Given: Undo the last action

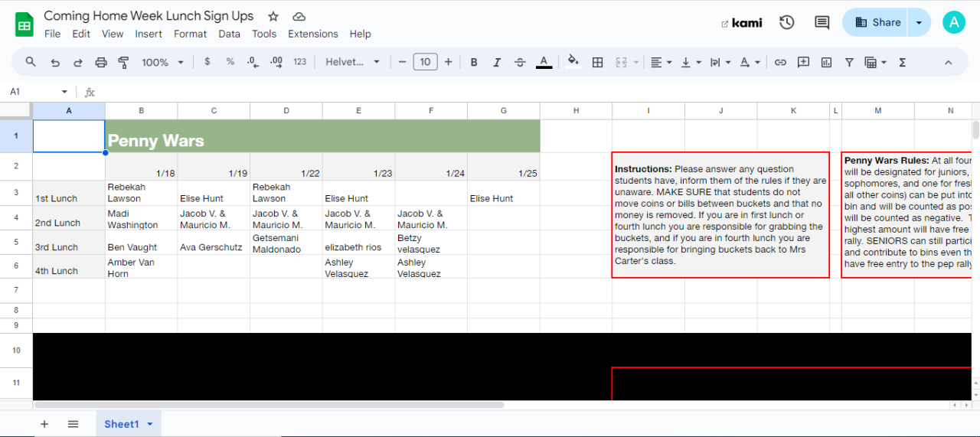Looking at the screenshot, I should coord(54,62).
